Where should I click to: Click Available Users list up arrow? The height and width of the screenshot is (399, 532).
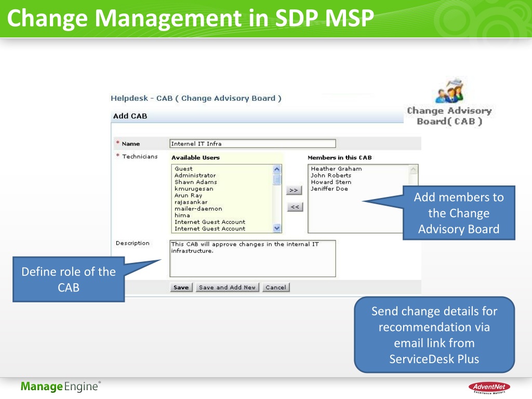[277, 169]
